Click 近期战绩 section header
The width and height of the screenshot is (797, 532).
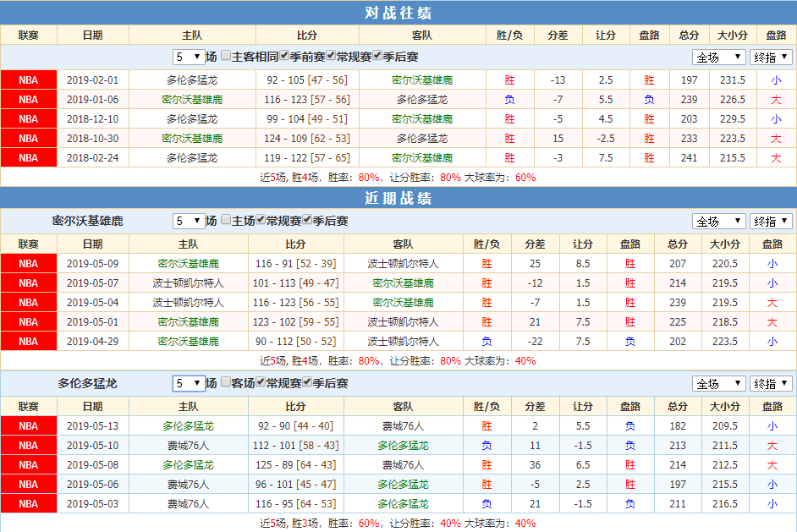[x=398, y=198]
